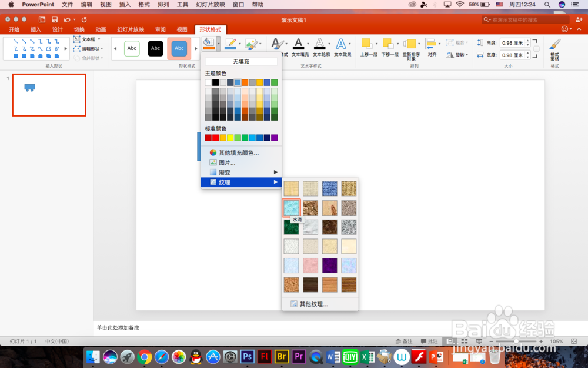Open the Shape Fill dropdown arrow
Screen dimensions: 588x368
click(x=219, y=44)
